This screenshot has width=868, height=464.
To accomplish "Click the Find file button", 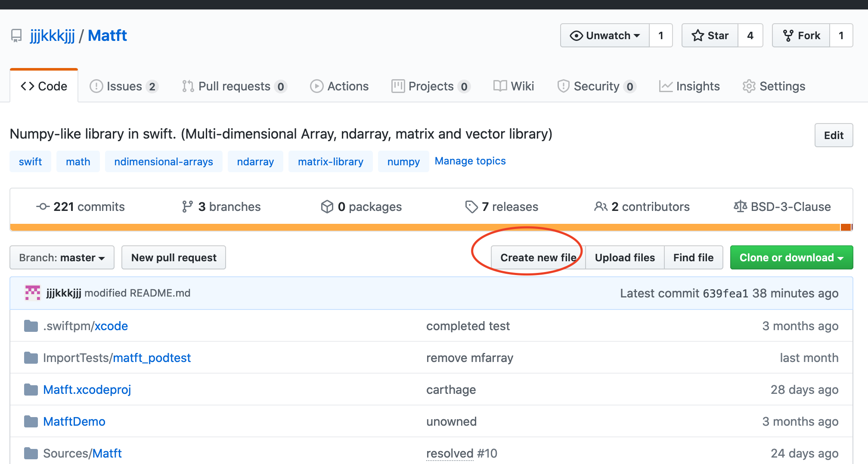I will [x=693, y=257].
